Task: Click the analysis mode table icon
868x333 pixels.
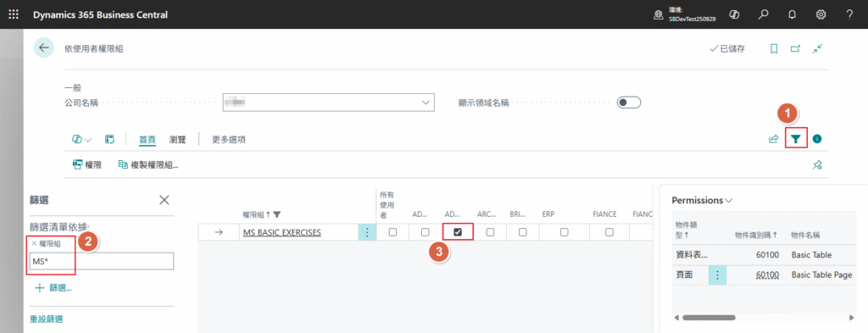Action: click(109, 140)
